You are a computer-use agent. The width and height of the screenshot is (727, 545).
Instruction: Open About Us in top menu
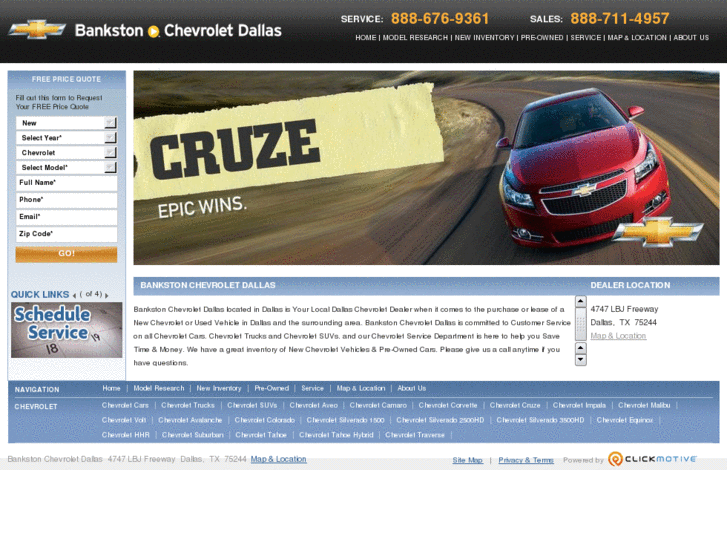click(691, 38)
